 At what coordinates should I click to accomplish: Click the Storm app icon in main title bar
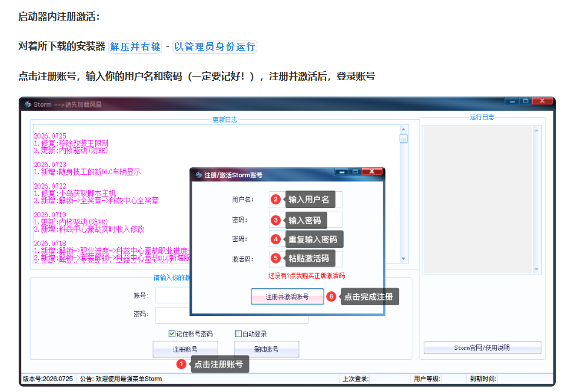click(28, 104)
